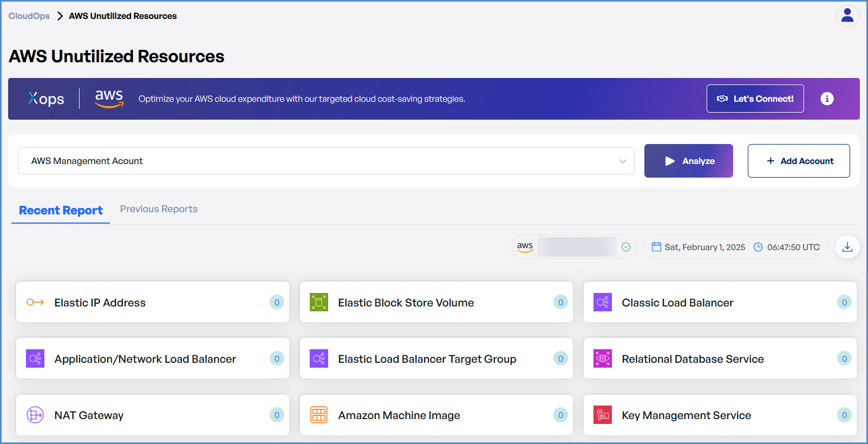Image resolution: width=868 pixels, height=444 pixels.
Task: Switch to the Previous Reports tab
Action: (159, 209)
